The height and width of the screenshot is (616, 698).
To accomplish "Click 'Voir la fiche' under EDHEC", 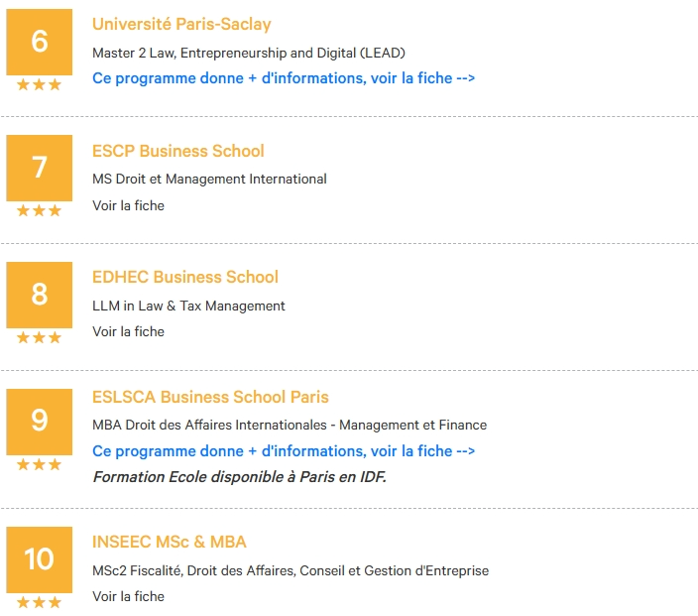I will click(x=128, y=332).
